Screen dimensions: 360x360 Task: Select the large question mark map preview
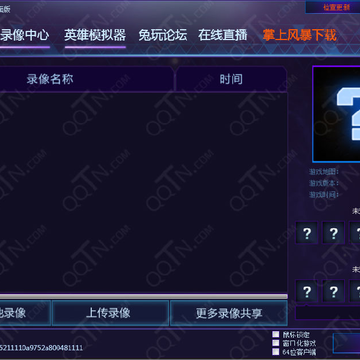pyautogui.click(x=336, y=114)
